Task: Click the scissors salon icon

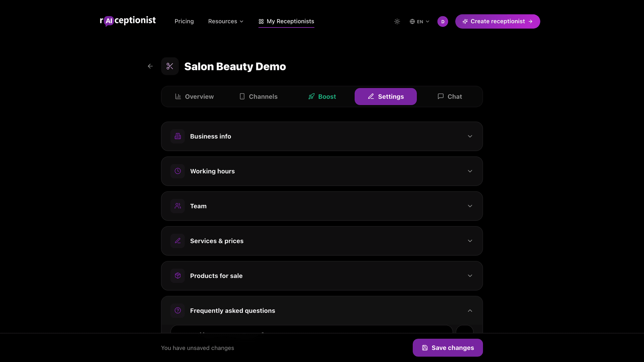Action: pyautogui.click(x=170, y=66)
